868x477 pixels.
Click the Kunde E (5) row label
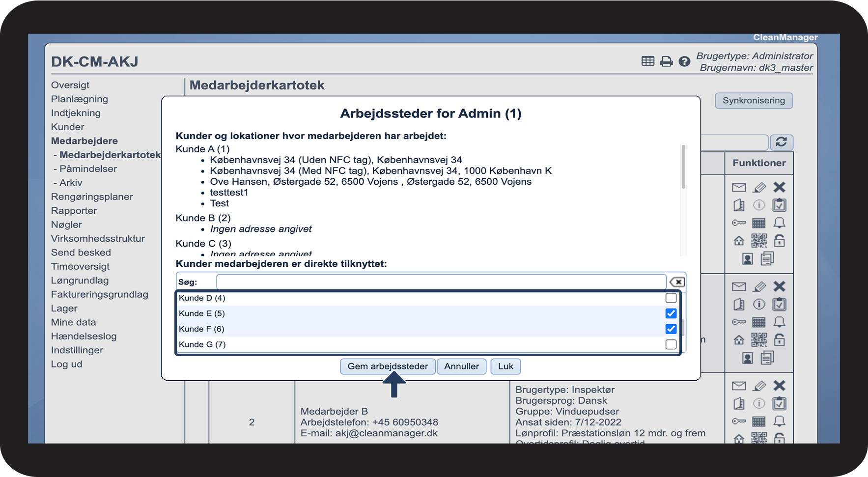coord(202,313)
